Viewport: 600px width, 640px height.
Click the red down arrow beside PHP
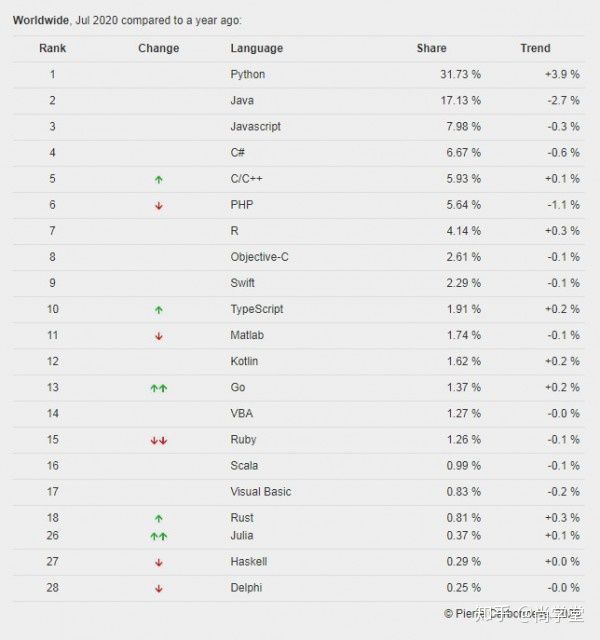tap(159, 206)
